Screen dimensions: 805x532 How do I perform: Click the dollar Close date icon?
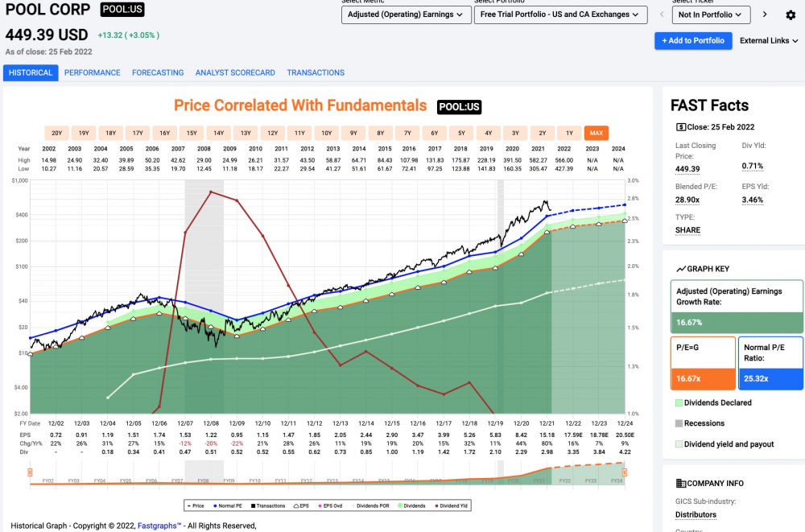point(681,127)
